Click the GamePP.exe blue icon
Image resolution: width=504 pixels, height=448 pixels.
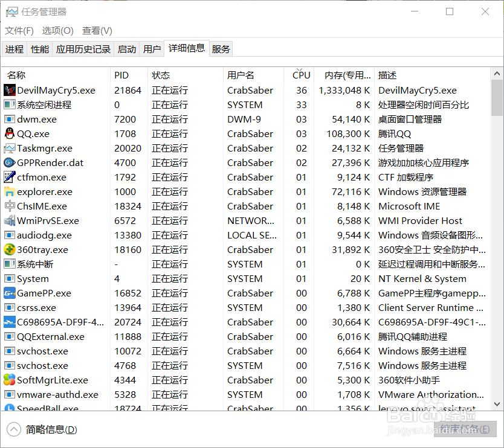tap(9, 293)
